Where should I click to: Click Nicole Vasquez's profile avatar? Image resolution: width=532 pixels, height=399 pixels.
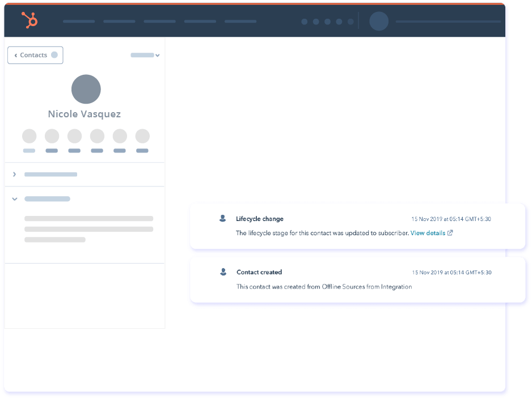pos(86,89)
